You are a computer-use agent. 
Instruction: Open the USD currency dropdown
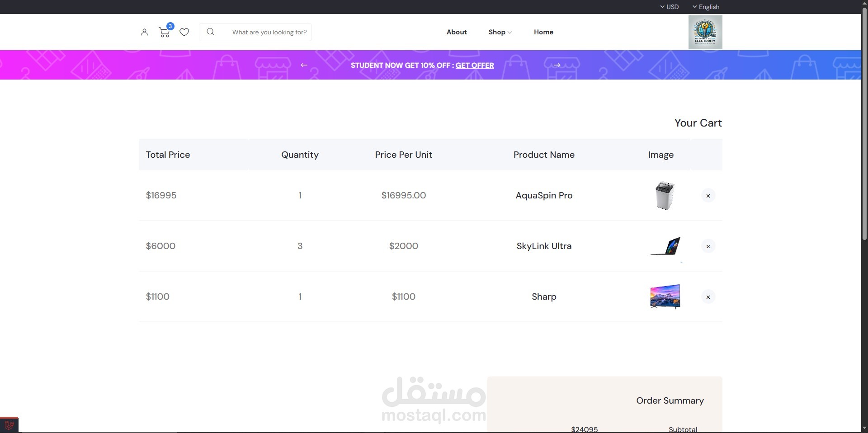click(670, 7)
